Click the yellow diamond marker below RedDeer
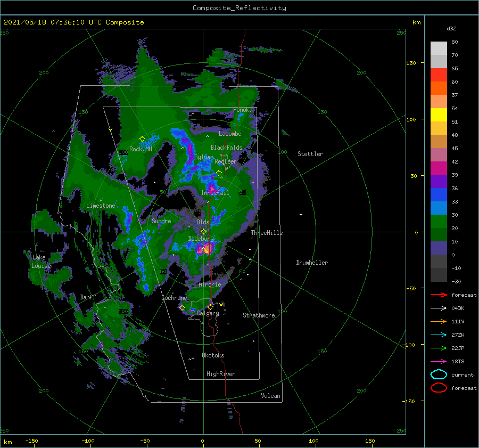 [219, 173]
